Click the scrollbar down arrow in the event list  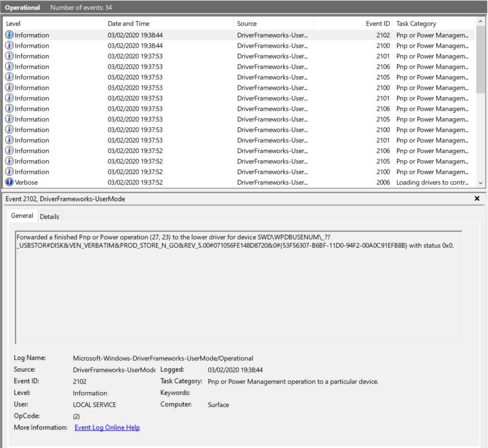tap(480, 183)
